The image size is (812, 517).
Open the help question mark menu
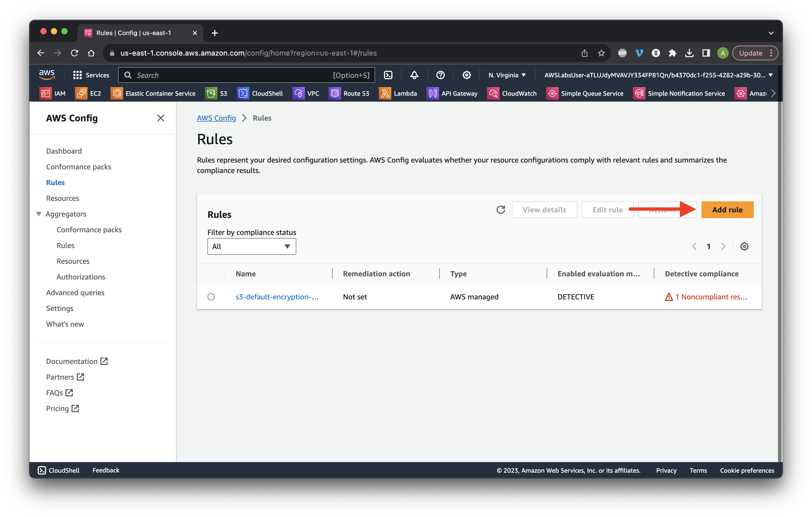tap(440, 75)
